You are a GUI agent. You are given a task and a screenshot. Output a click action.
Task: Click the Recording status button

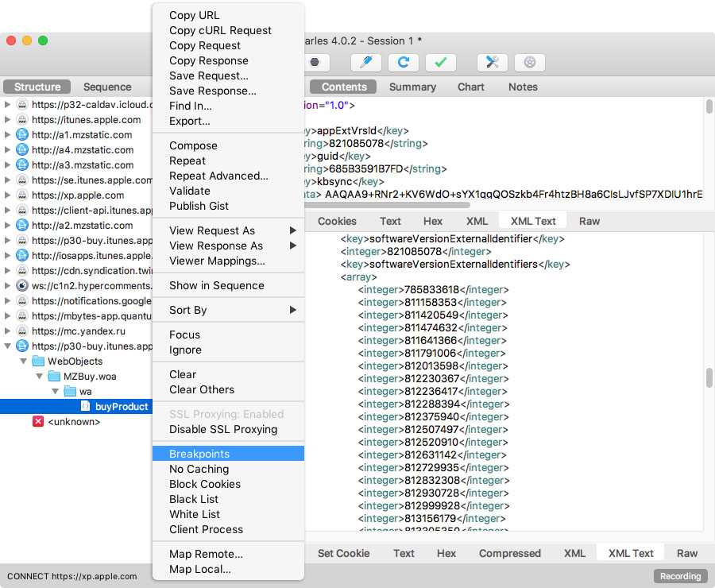(x=681, y=576)
